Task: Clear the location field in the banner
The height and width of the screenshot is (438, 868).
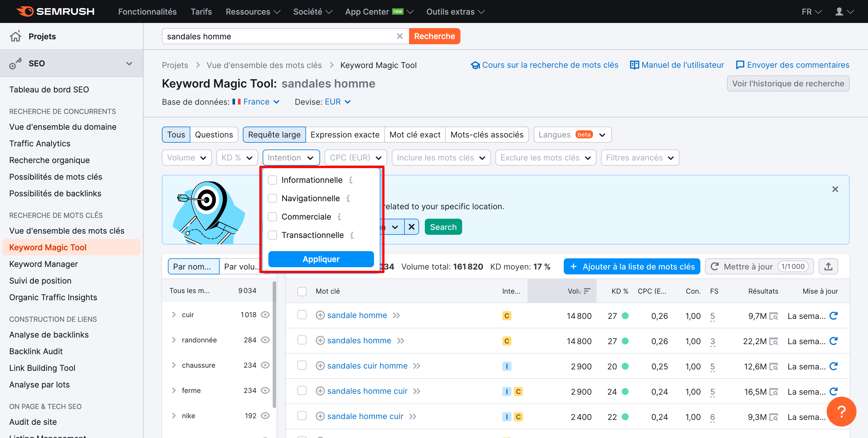Action: pos(411,227)
